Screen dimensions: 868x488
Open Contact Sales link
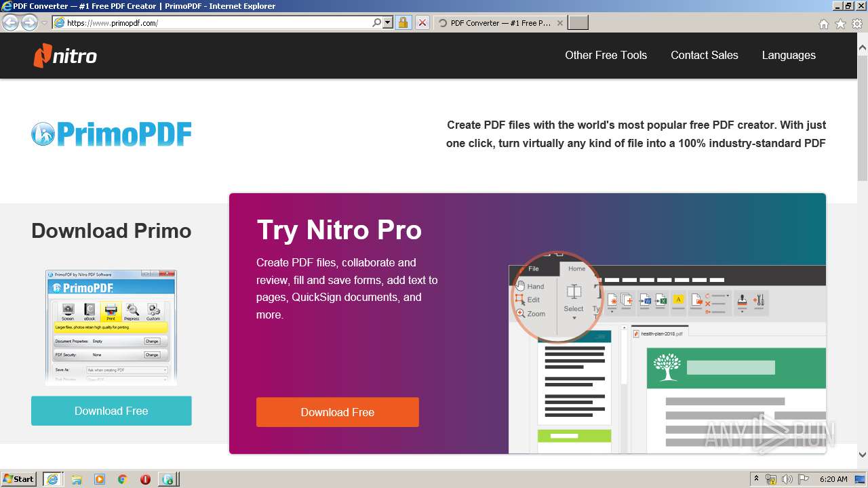[704, 56]
